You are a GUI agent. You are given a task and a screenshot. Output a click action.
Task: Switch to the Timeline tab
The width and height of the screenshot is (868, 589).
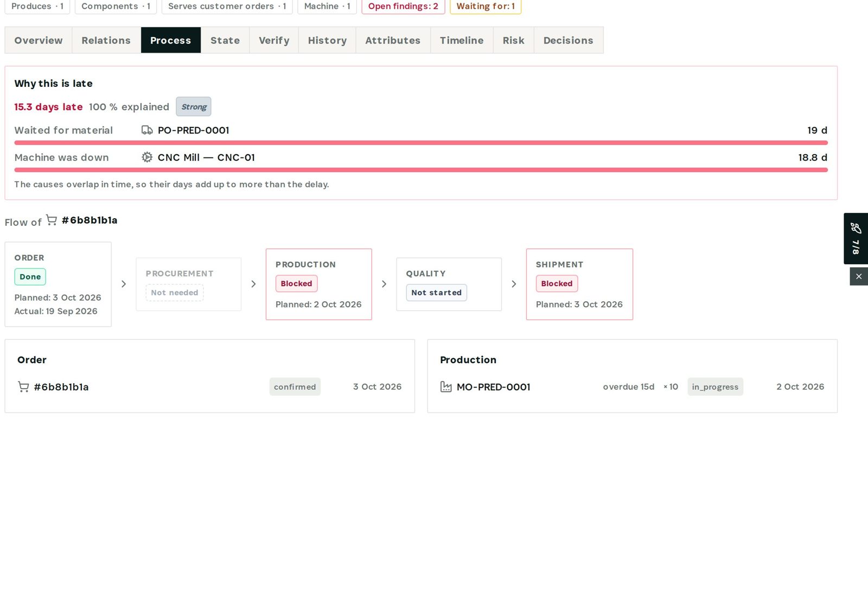pos(462,40)
